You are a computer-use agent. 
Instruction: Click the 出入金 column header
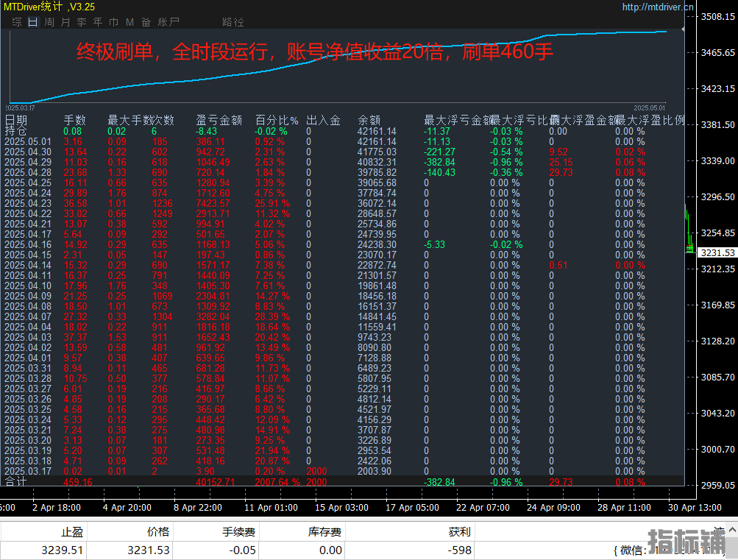point(323,120)
